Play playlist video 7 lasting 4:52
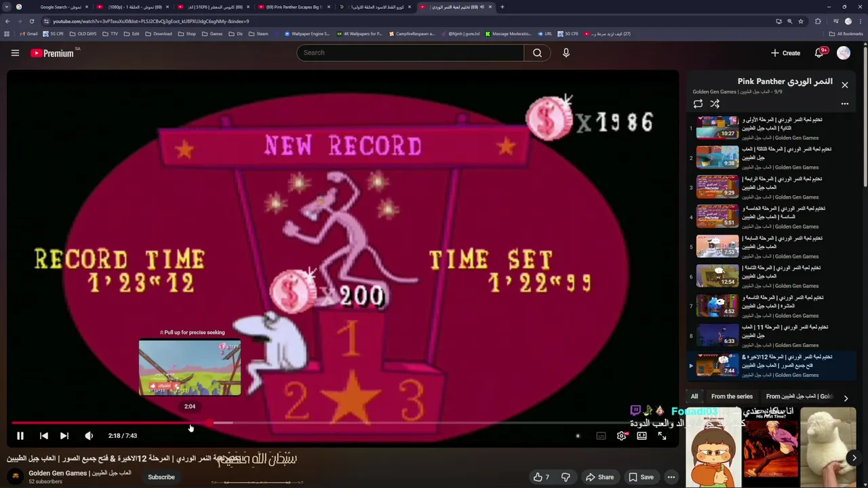 772,306
